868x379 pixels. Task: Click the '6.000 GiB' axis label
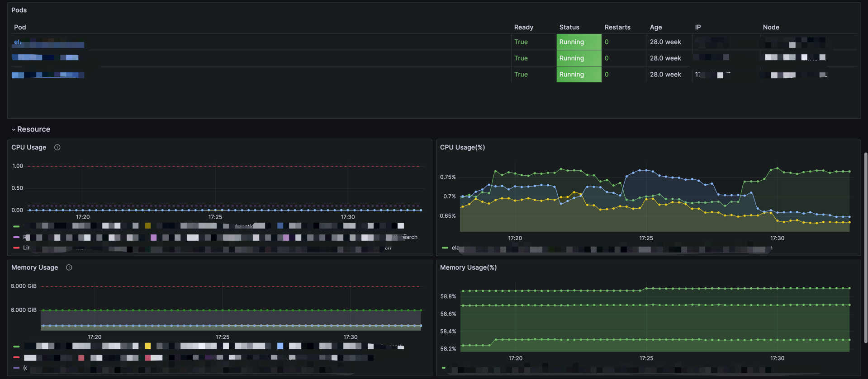point(24,310)
